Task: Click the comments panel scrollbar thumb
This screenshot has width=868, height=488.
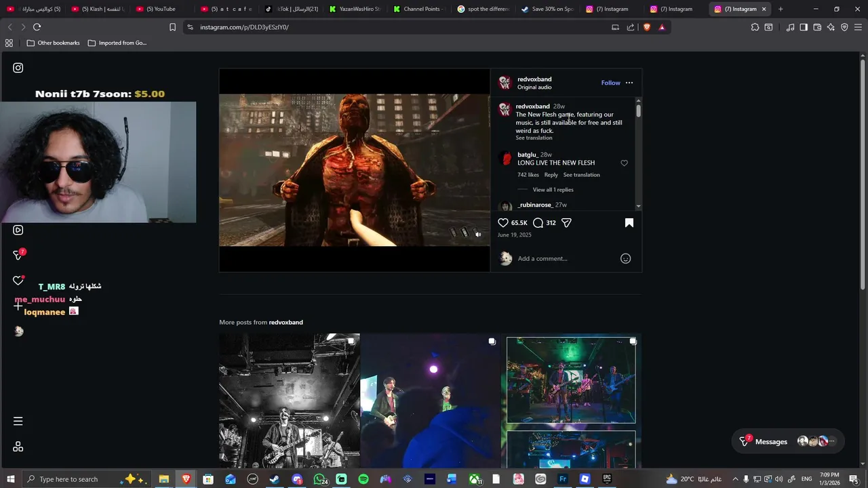Action: 638,110
